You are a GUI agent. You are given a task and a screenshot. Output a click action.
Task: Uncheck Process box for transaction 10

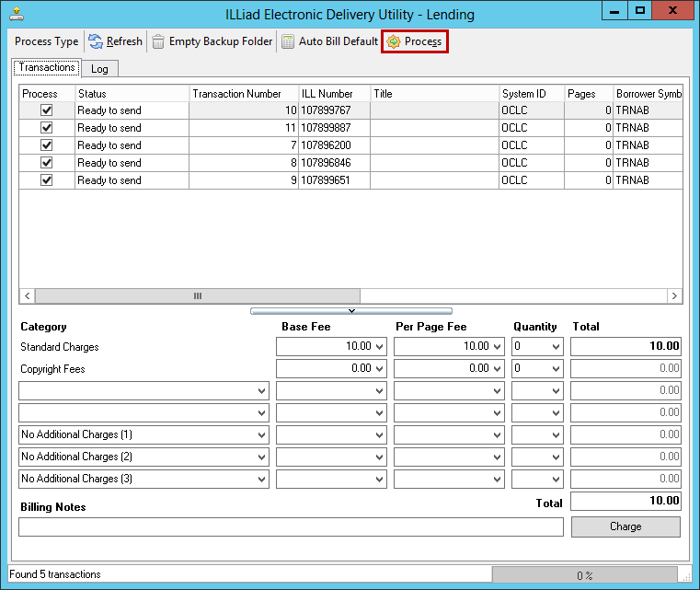click(x=47, y=110)
